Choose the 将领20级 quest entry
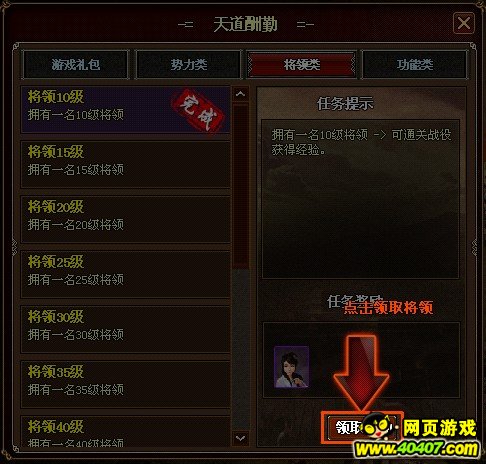This screenshot has width=486, height=464. [126, 219]
